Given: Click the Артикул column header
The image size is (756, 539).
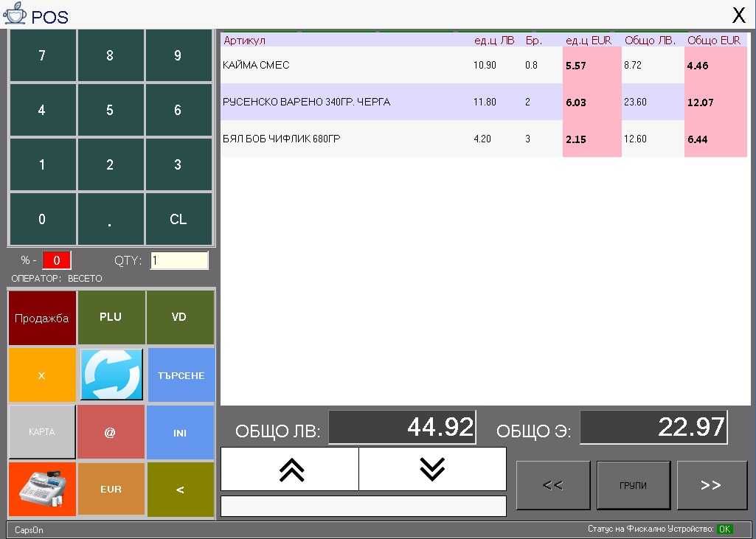Looking at the screenshot, I should pos(244,41).
